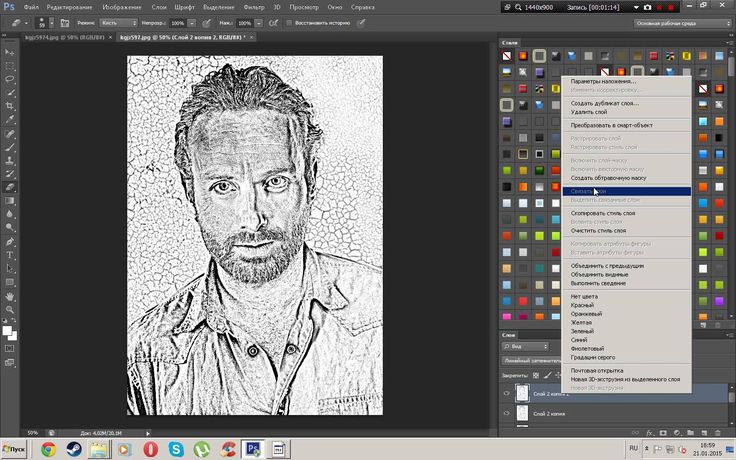Select the Type (T) tool
Screen dimensions: 736x460
pyautogui.click(x=10, y=255)
